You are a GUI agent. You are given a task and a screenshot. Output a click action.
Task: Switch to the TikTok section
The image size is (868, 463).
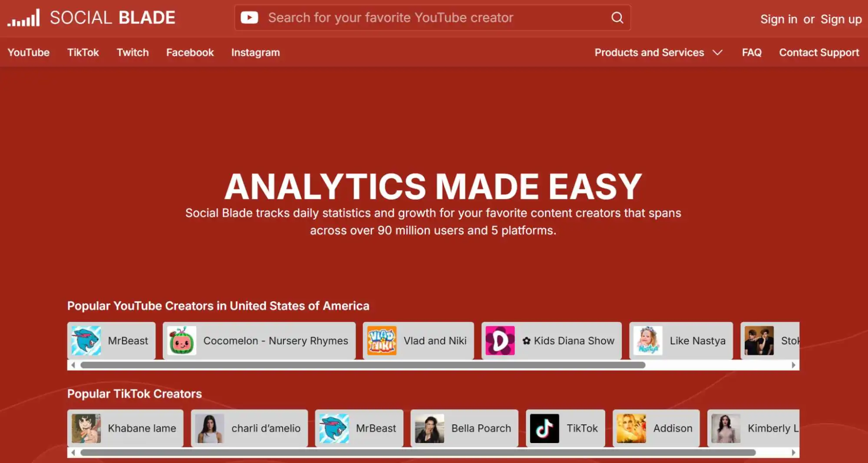click(x=83, y=52)
